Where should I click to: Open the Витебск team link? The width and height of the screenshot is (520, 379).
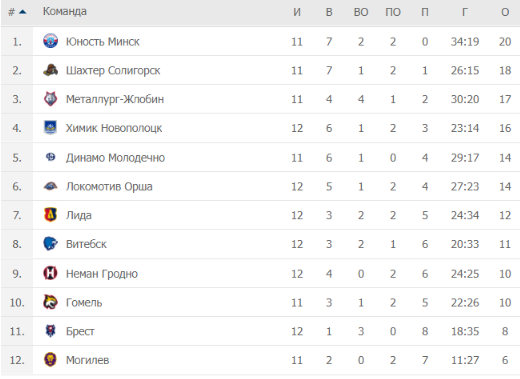(x=86, y=244)
